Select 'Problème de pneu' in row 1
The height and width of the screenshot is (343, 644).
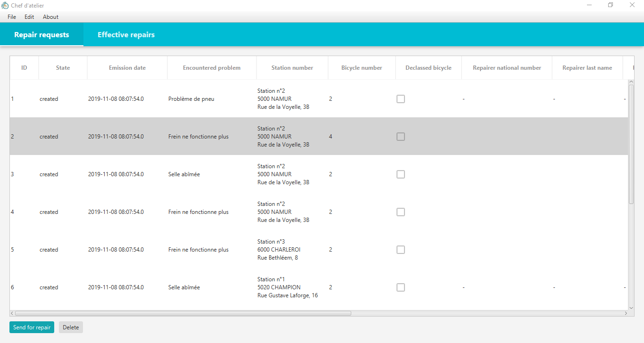pyautogui.click(x=191, y=99)
